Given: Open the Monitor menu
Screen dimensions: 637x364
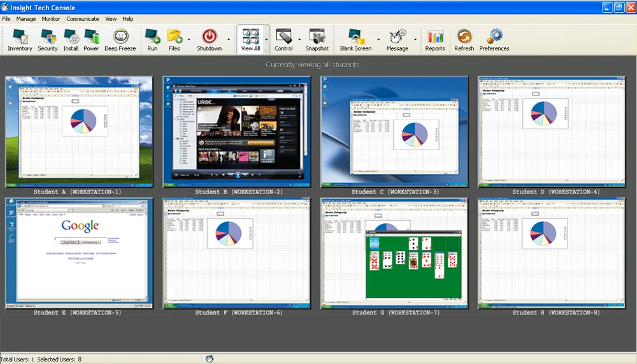Looking at the screenshot, I should pos(51,19).
